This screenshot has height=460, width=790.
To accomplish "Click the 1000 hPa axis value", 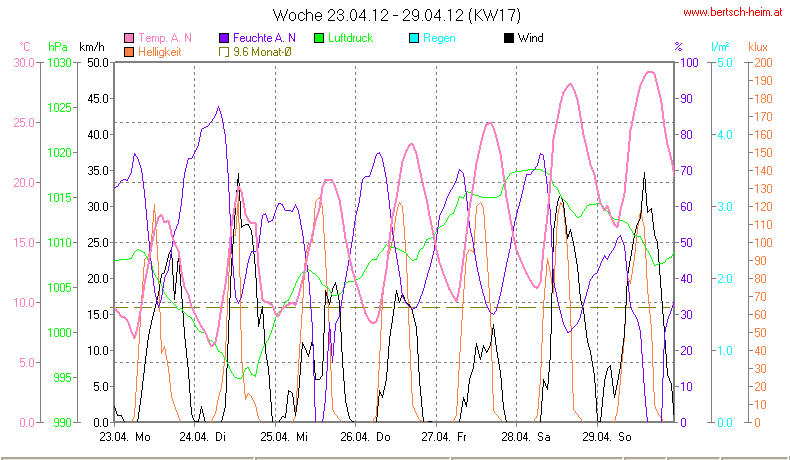I will [60, 333].
